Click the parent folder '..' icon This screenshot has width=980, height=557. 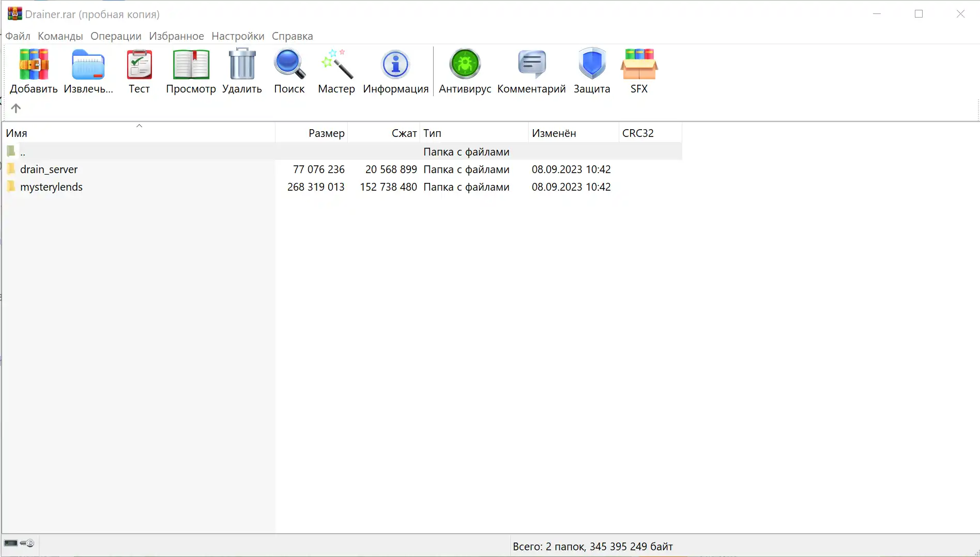click(11, 151)
